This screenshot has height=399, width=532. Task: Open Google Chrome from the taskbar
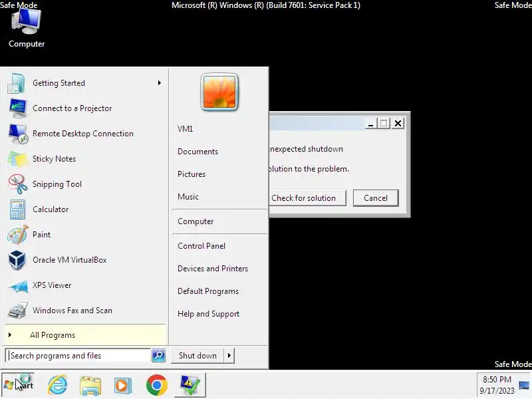[157, 385]
